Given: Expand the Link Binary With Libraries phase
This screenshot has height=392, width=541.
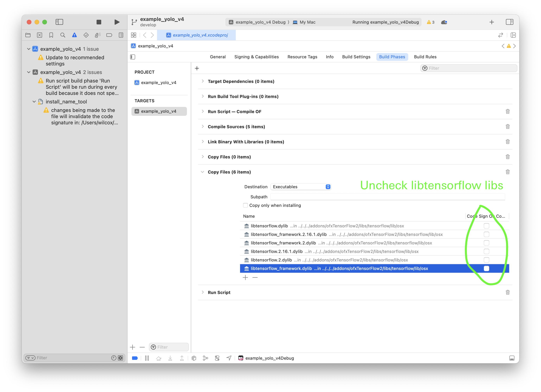Looking at the screenshot, I should click(202, 142).
